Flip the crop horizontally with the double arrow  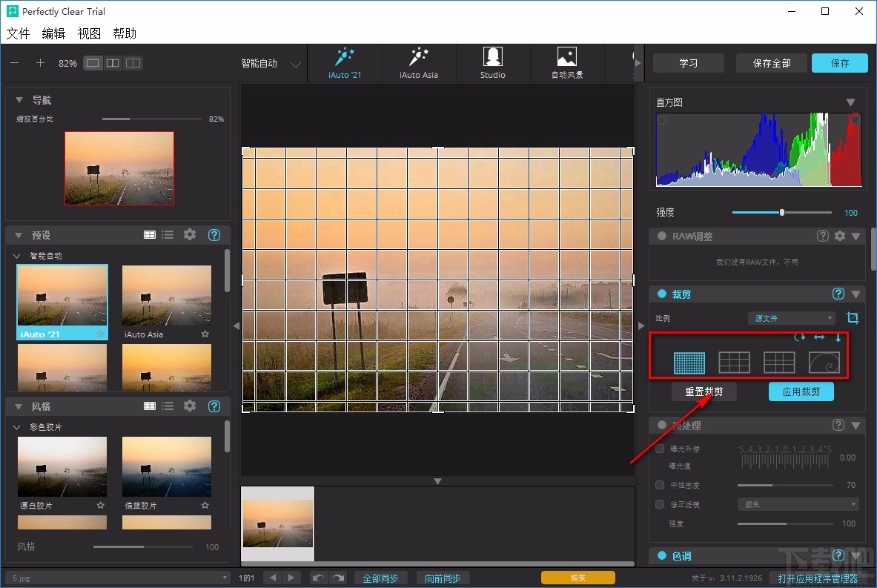(x=819, y=337)
